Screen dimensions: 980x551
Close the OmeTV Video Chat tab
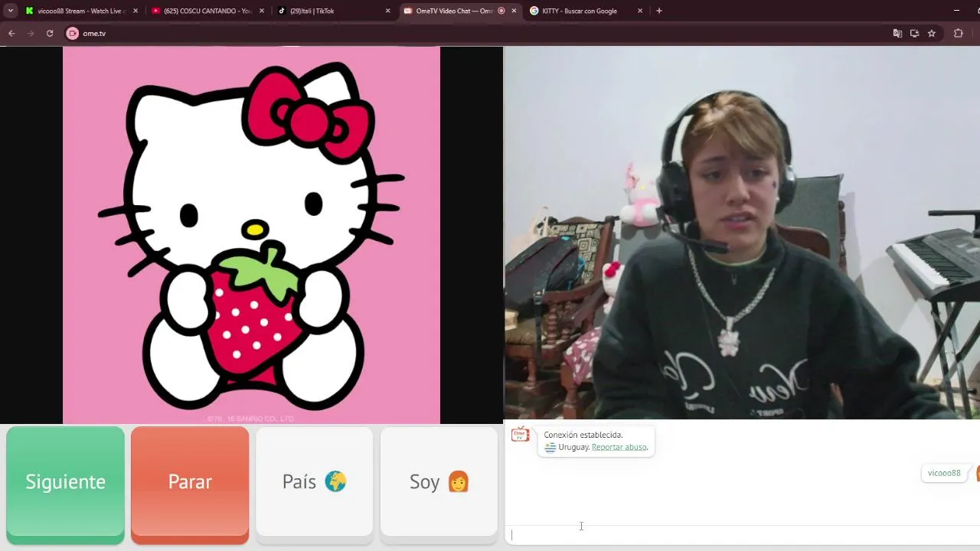514,11
